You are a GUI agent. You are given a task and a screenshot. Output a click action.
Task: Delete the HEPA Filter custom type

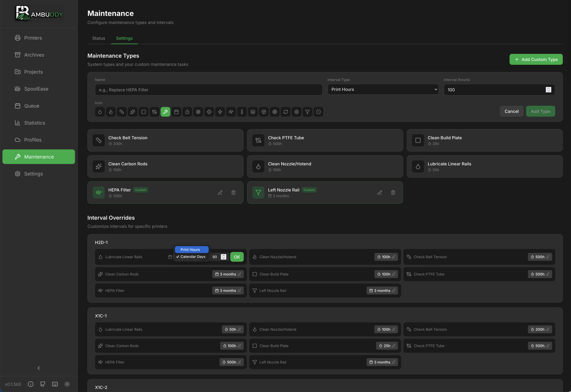tap(233, 193)
